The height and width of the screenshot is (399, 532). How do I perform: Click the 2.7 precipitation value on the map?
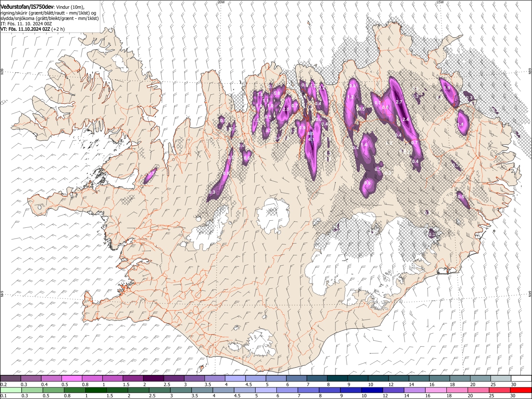(x=399, y=102)
